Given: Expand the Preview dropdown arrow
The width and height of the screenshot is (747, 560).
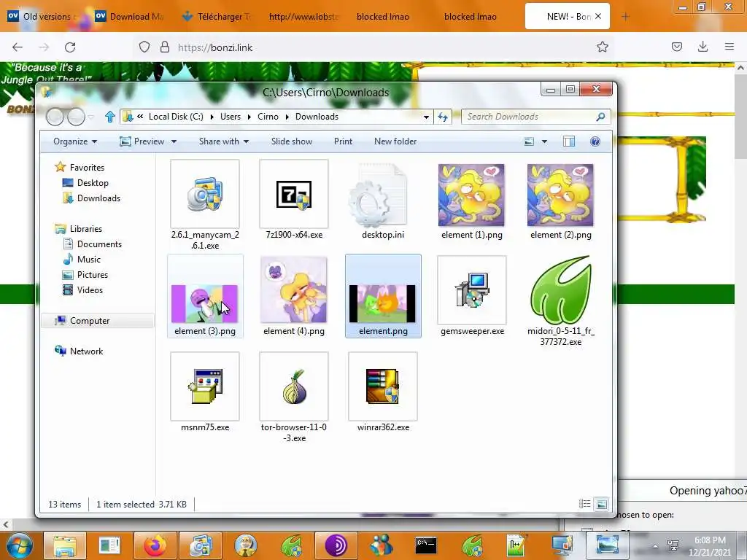Looking at the screenshot, I should [174, 141].
